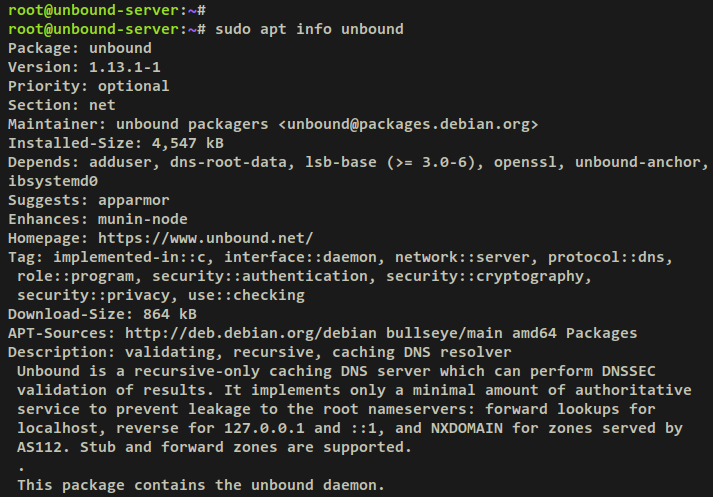Image resolution: width=713 pixels, height=497 pixels.
Task: Click 'apparmor' in the Suggests line
Action: click(134, 201)
